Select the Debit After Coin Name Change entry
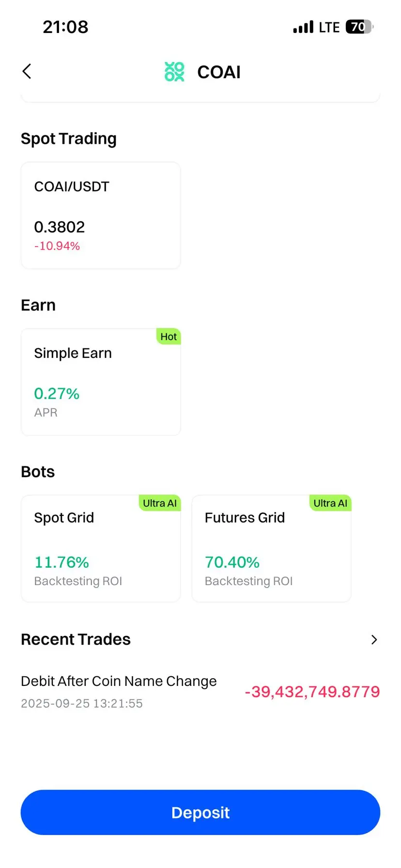This screenshot has height=868, width=401. click(119, 681)
